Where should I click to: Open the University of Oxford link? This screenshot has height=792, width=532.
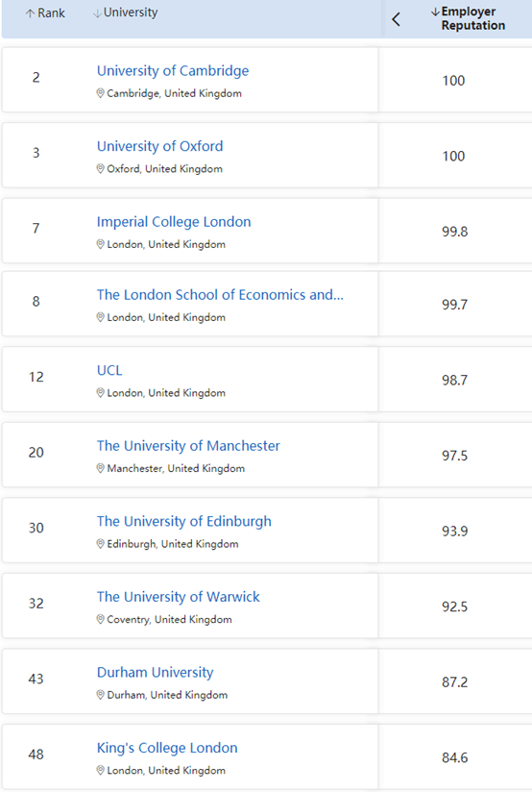point(159,146)
